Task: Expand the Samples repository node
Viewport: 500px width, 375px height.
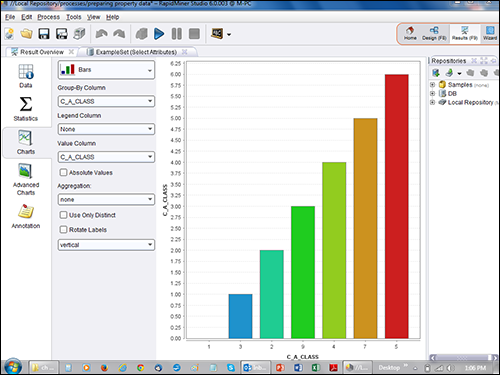Action: pyautogui.click(x=432, y=85)
